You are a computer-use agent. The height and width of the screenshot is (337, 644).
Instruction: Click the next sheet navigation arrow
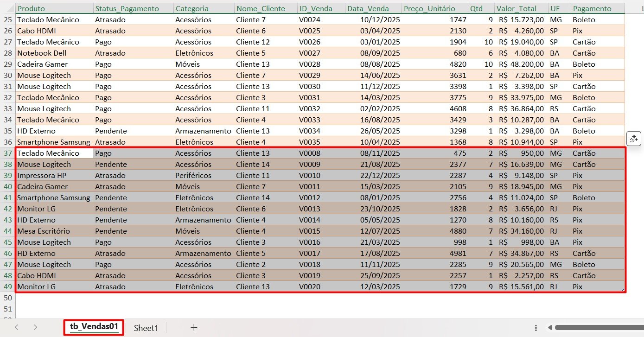pos(35,327)
